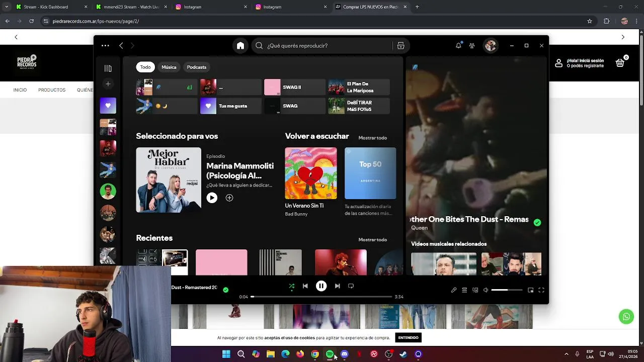The height and width of the screenshot is (362, 644).
Task: Open Queen artist link
Action: click(419, 228)
